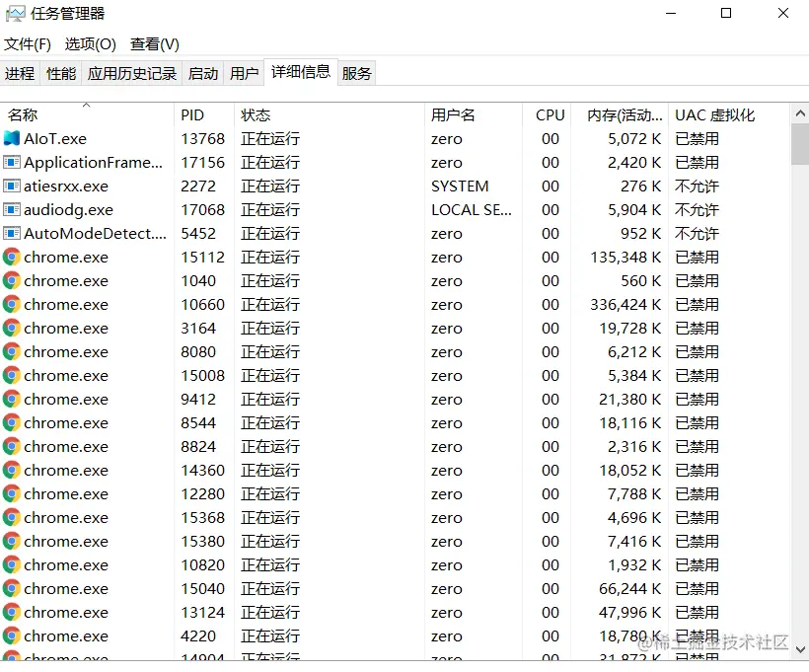Click Chrome icon for PID 10820
The height and width of the screenshot is (672, 809).
12,564
